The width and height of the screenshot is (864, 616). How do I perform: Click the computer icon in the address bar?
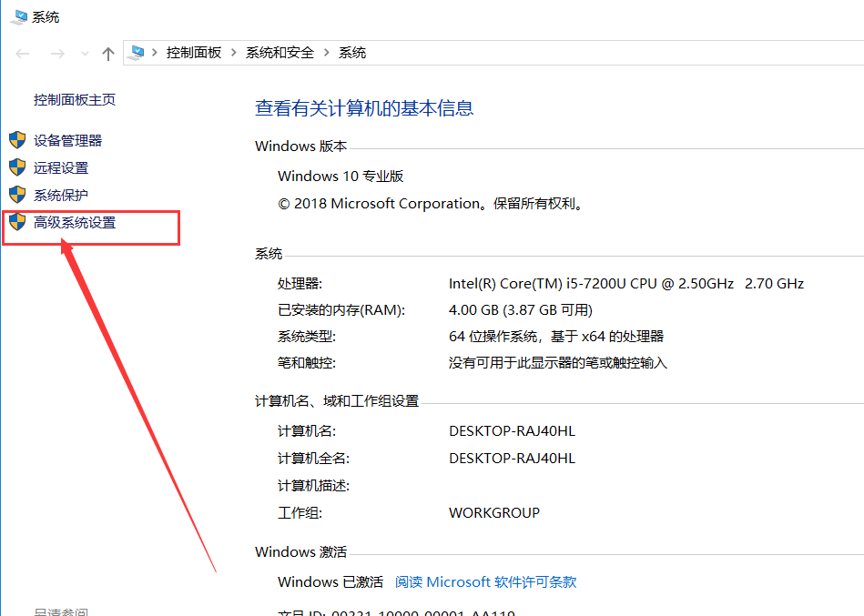click(x=137, y=53)
